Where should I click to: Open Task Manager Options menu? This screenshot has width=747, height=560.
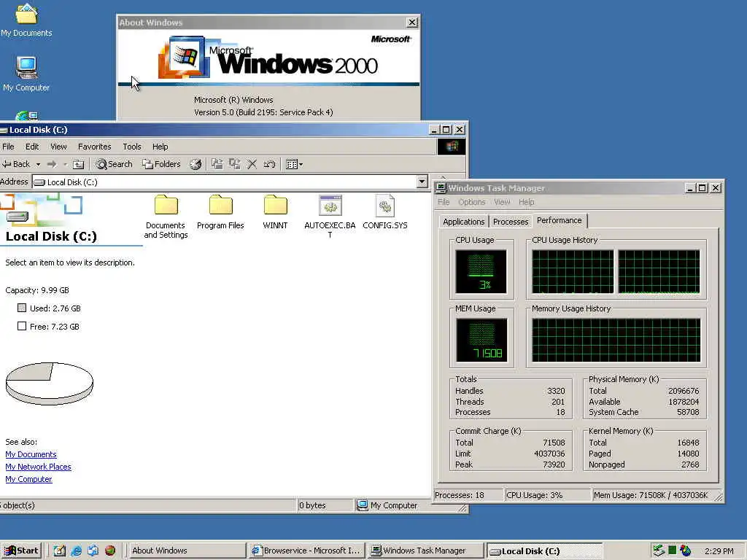click(472, 202)
